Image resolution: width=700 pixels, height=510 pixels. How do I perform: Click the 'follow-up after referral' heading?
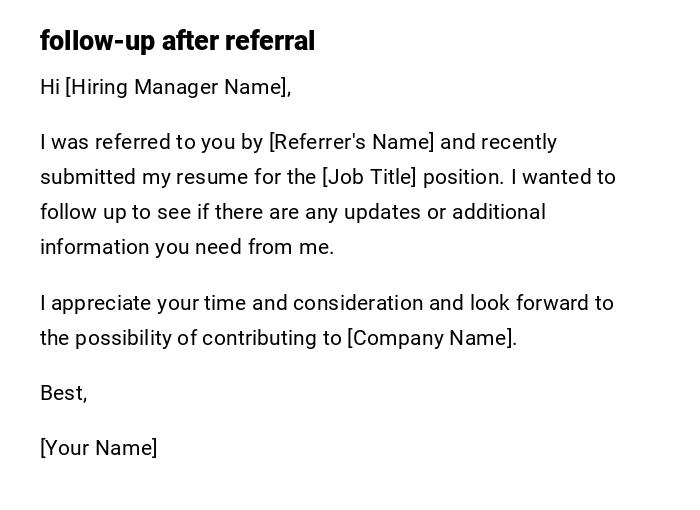tap(177, 41)
